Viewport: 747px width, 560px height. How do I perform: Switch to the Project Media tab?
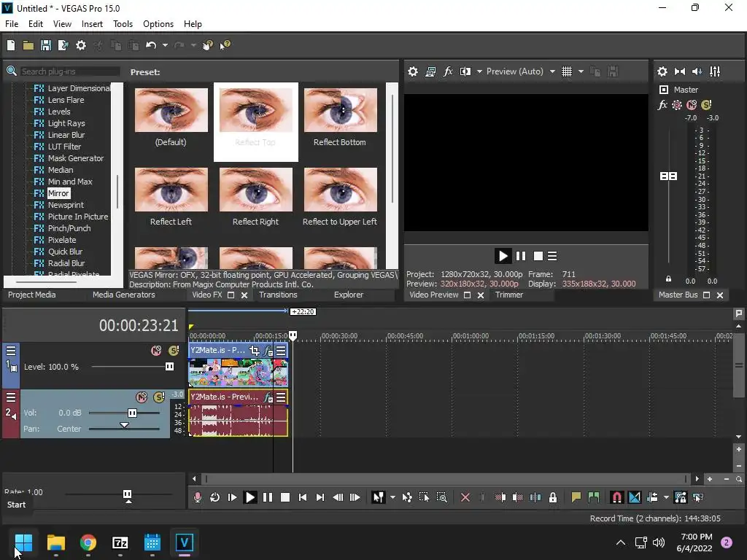pos(31,295)
